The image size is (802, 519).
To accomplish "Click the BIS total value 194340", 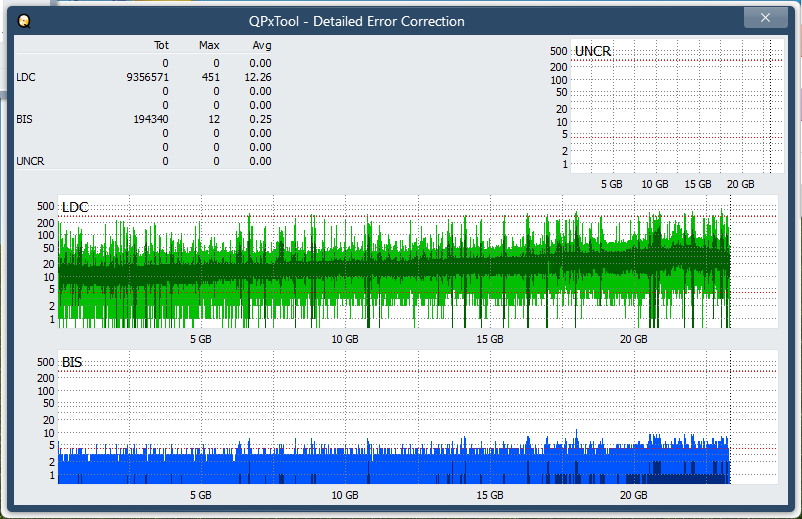I will point(151,119).
